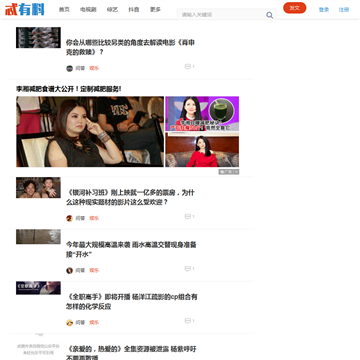Expand the 更多 navigation menu
This screenshot has height=360, width=360.
[155, 10]
